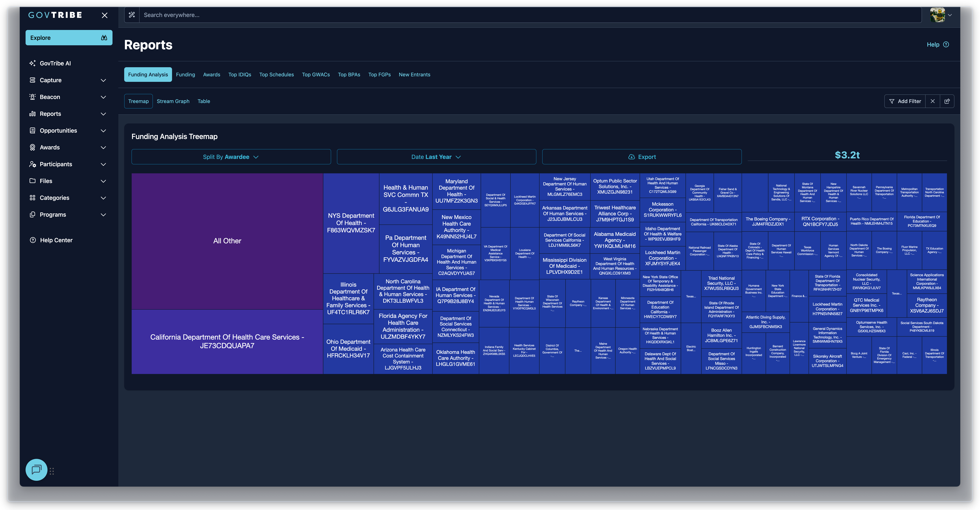Click the filter funnel icon
The width and height of the screenshot is (980, 510).
pyautogui.click(x=892, y=101)
